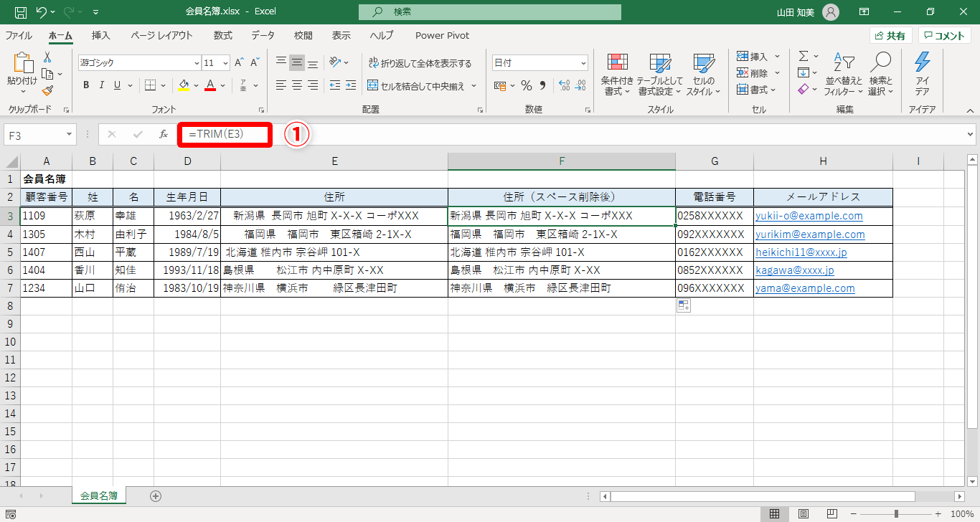This screenshot has height=522, width=980.
Task: Switch to page break preview
Action: (x=833, y=514)
